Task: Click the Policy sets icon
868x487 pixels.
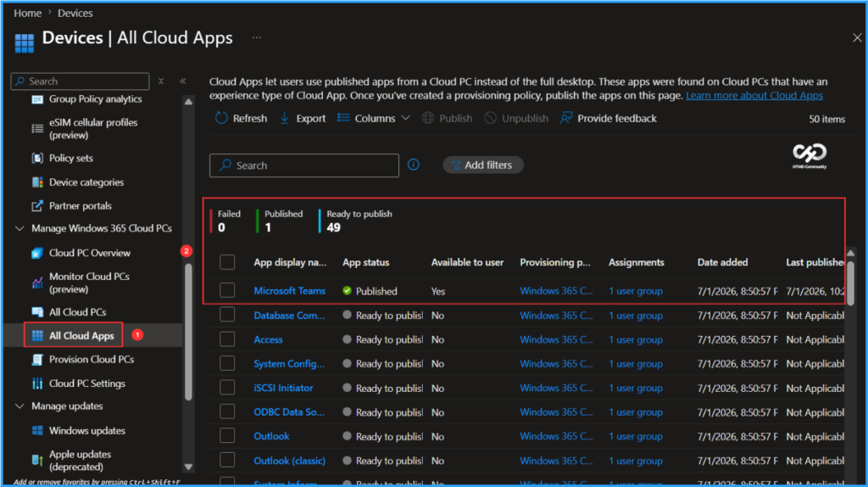Action: click(37, 158)
